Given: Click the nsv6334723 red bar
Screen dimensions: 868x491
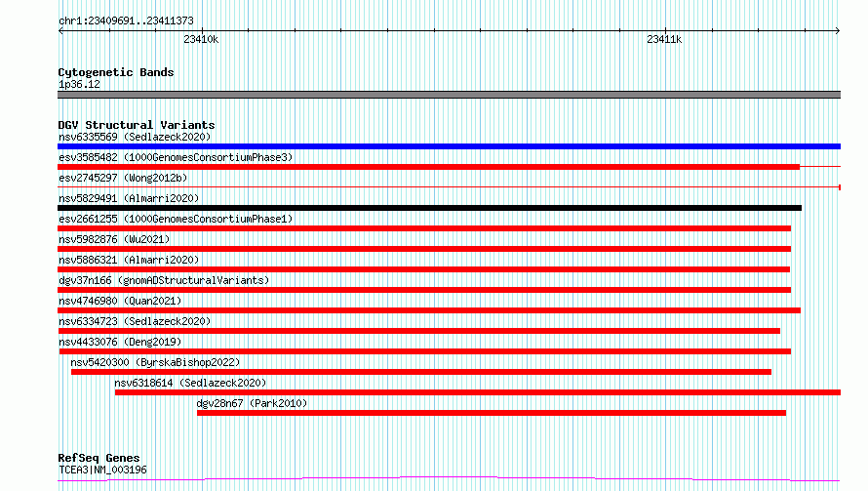Looking at the screenshot, I should pos(419,331).
